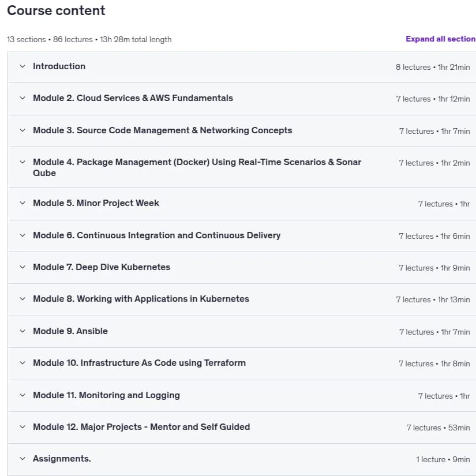Expand Module 12 Major Projects chevron
Viewport: 476px width, 476px height.
pos(23,427)
